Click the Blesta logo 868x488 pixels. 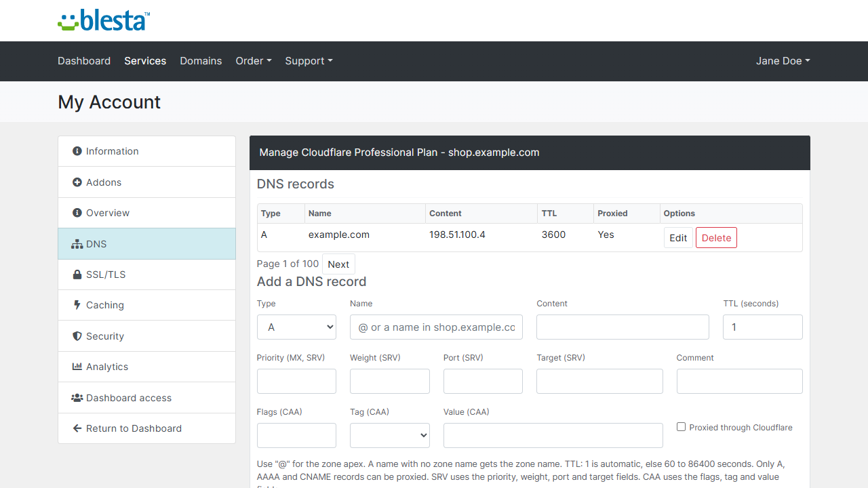[x=104, y=20]
